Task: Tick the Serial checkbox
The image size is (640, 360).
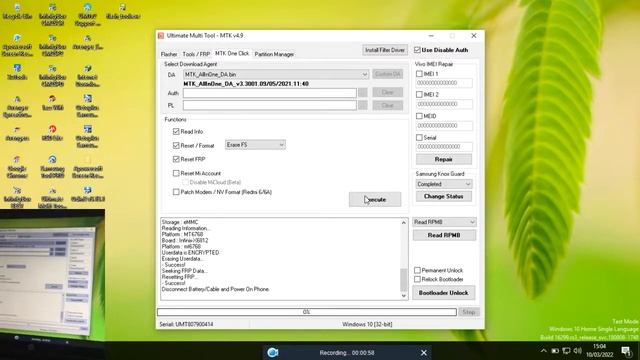Action: coord(419,138)
